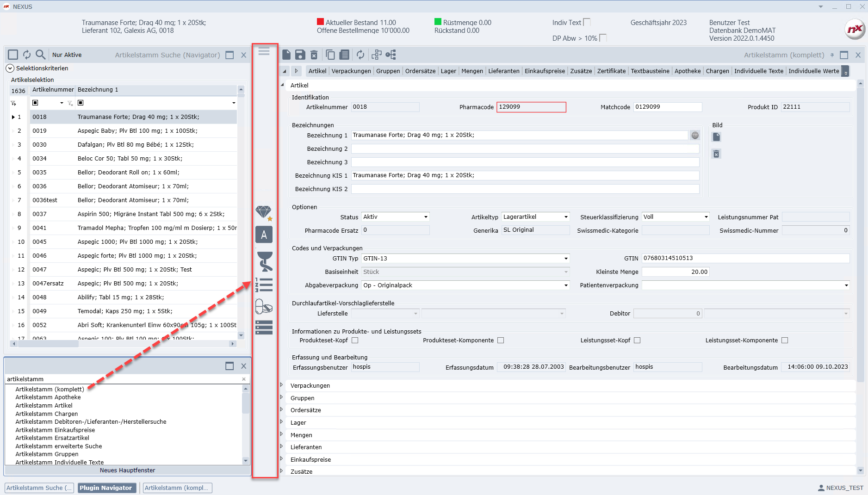This screenshot has height=495, width=868.
Task: Open the pharmacy chalice snake icon
Action: [x=264, y=261]
